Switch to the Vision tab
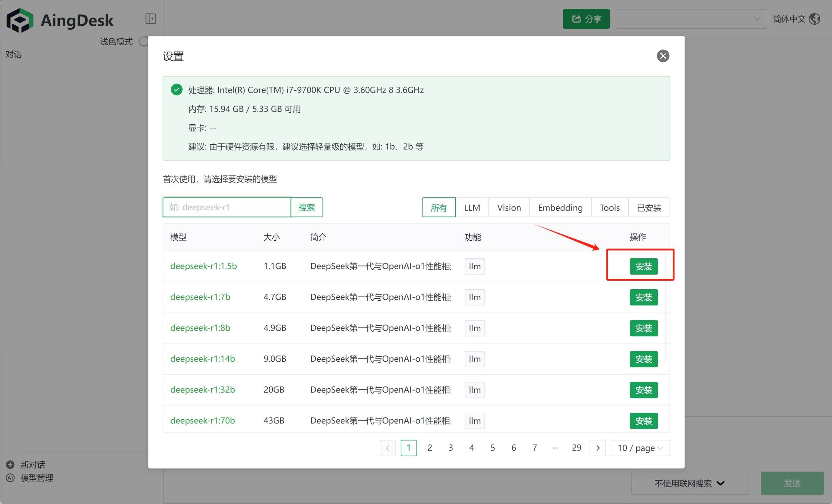832x504 pixels. [x=509, y=208]
